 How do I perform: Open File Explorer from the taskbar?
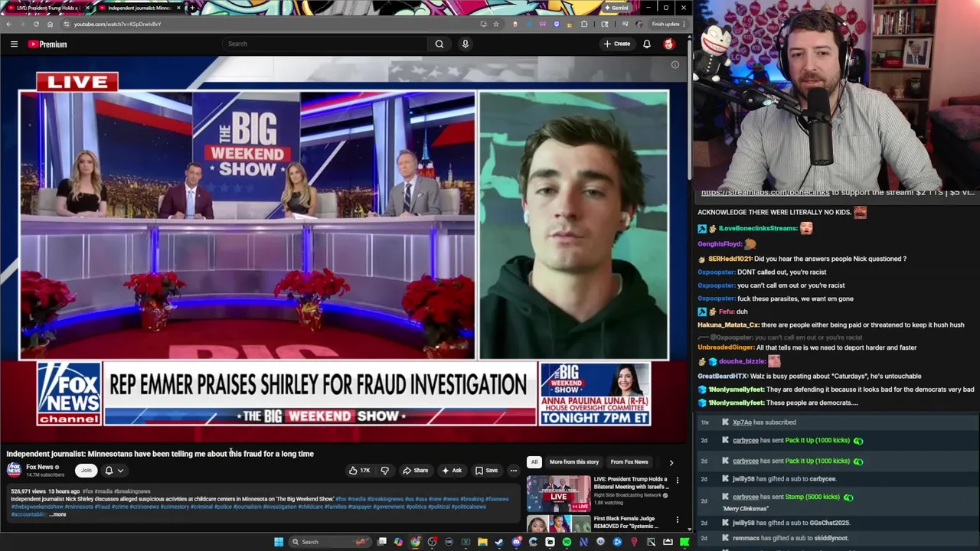pos(482,542)
